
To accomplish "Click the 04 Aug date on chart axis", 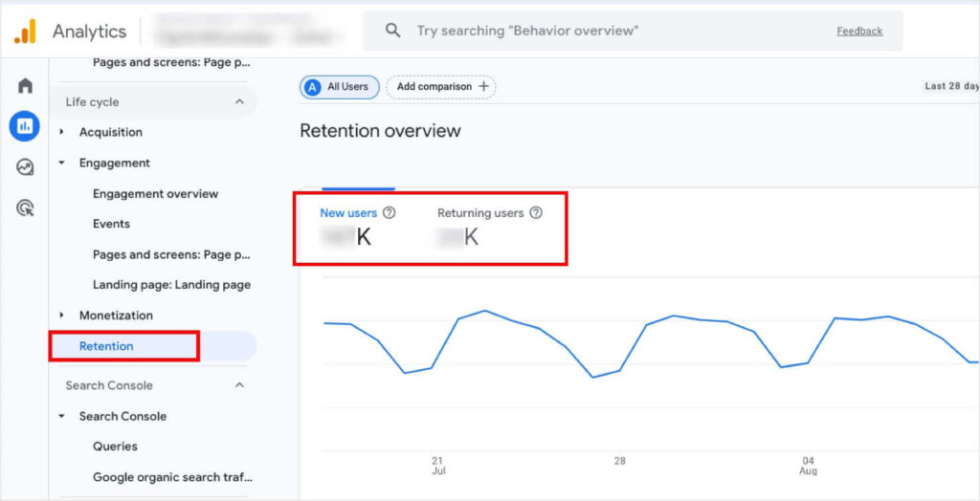I will tap(809, 466).
